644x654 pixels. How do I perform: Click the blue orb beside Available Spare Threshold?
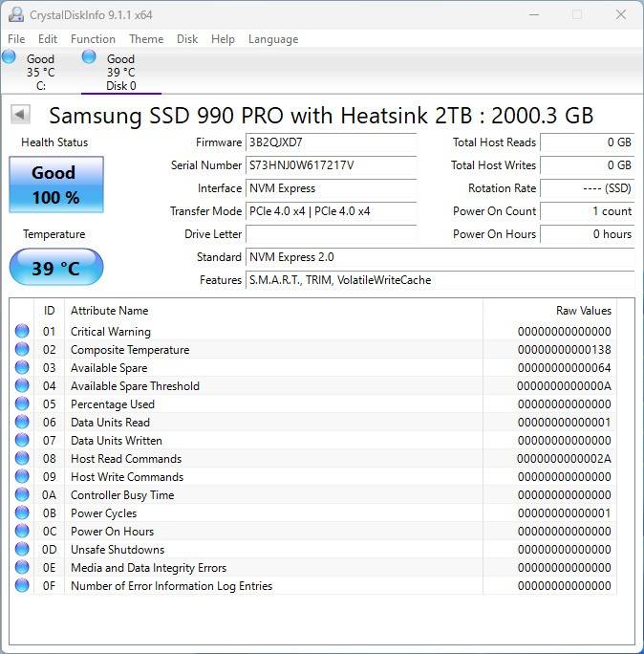coord(22,386)
